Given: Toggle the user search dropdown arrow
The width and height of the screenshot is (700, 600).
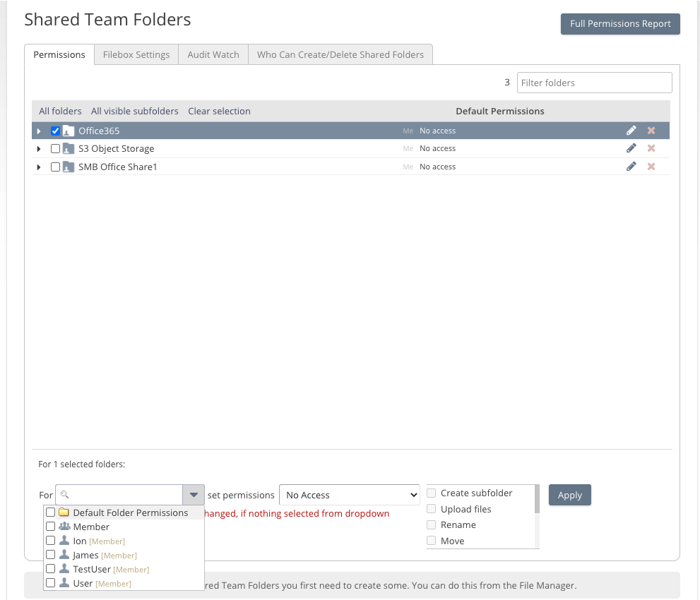Looking at the screenshot, I should click(x=194, y=495).
